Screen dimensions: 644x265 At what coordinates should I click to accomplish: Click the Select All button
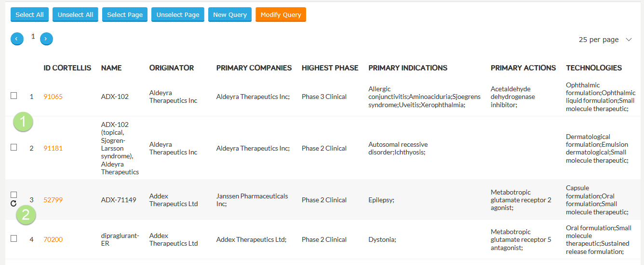(x=29, y=14)
